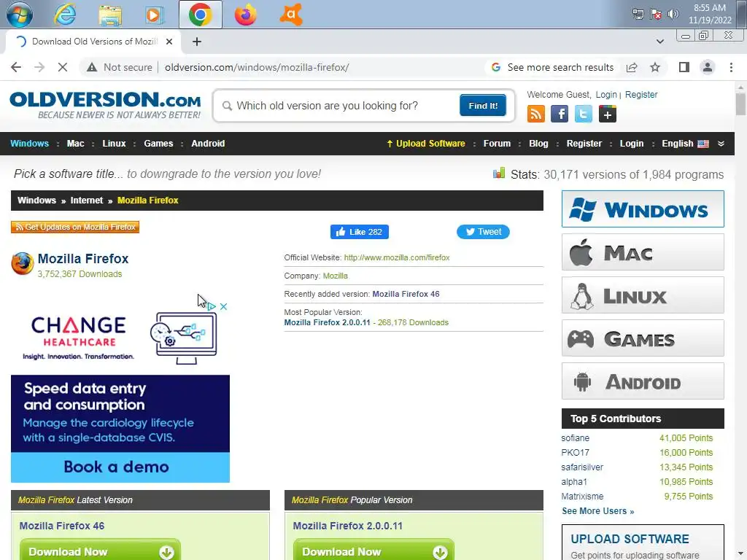Open Avast antivirus taskbar icon
The image size is (747, 560).
pos(291,15)
